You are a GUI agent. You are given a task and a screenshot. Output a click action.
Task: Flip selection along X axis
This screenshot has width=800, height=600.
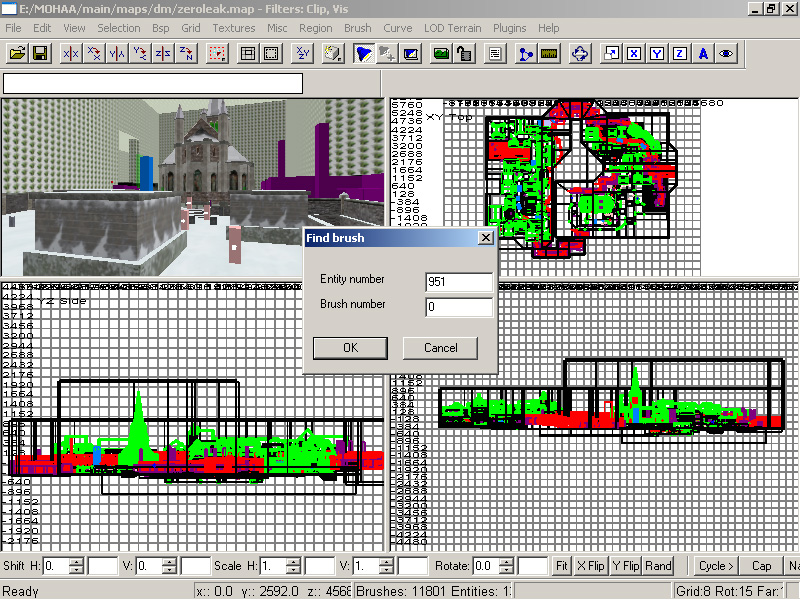pos(70,53)
